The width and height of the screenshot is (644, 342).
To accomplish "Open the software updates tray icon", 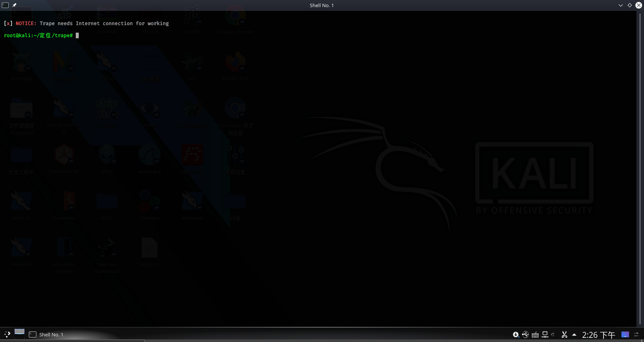I will tap(516, 334).
